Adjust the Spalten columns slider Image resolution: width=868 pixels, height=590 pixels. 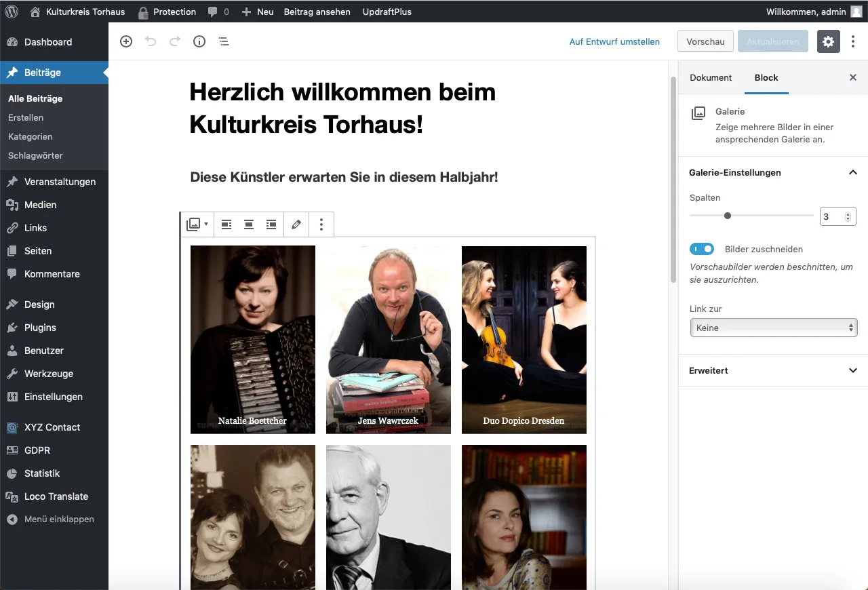point(751,216)
